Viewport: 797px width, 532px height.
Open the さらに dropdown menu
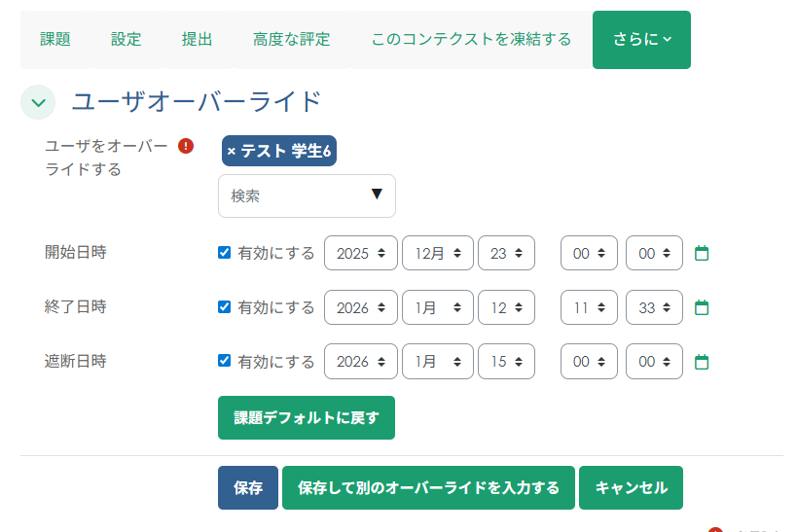[x=641, y=40]
